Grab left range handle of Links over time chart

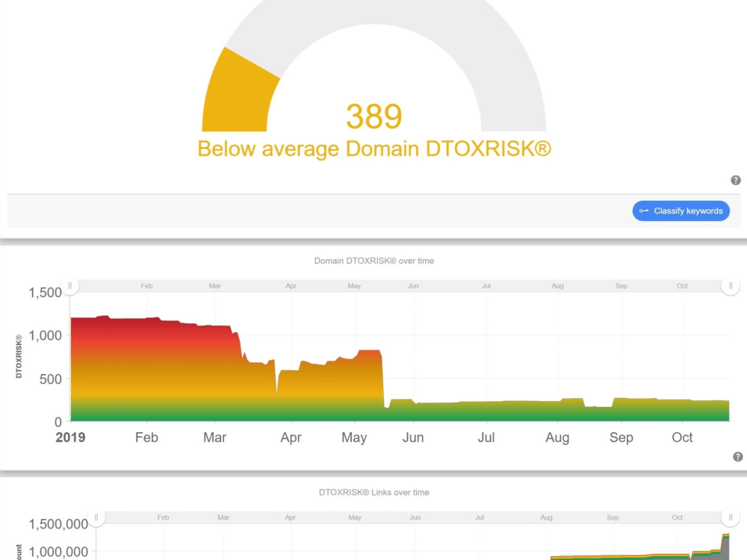click(96, 517)
